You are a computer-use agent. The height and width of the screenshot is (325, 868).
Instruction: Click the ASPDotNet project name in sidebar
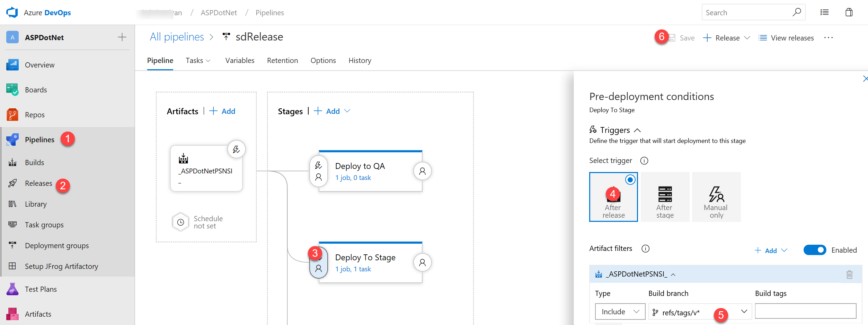(x=44, y=37)
